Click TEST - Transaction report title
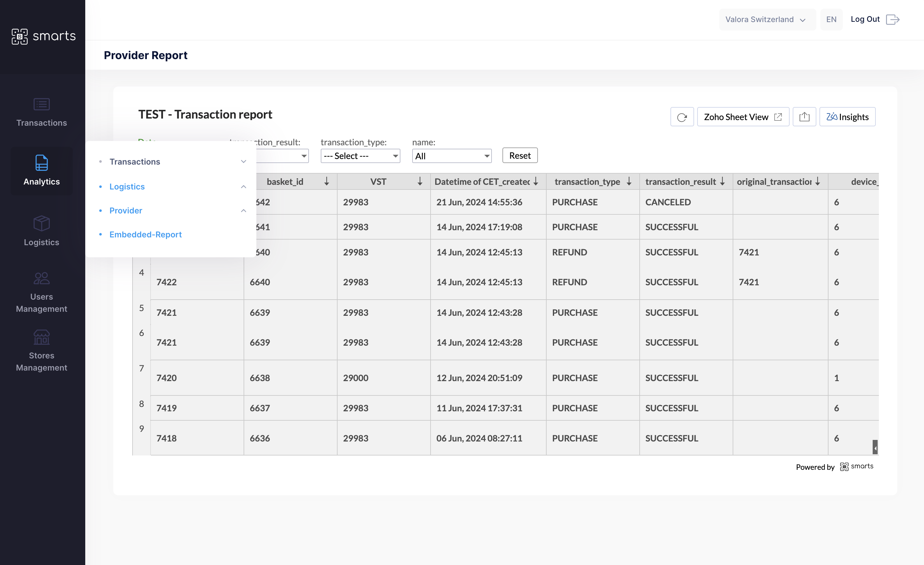 [205, 114]
